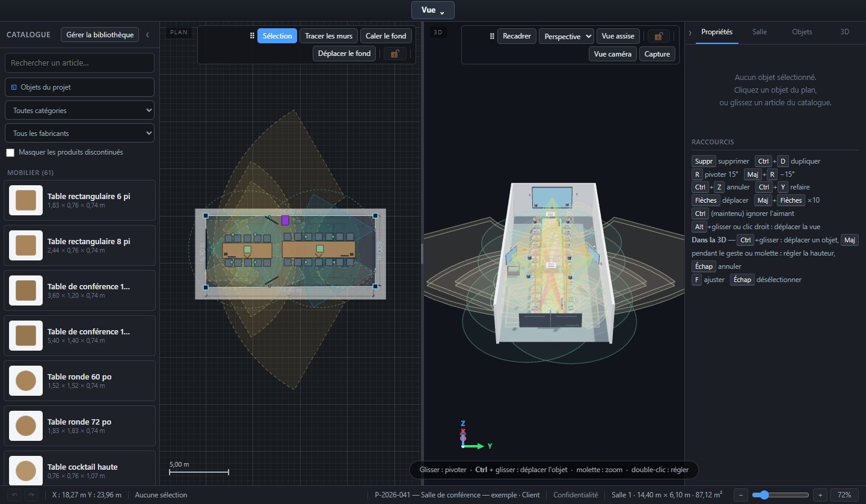Viewport: 866px width, 504px height.
Task: Select the green square on the right table
Action: coord(320,249)
